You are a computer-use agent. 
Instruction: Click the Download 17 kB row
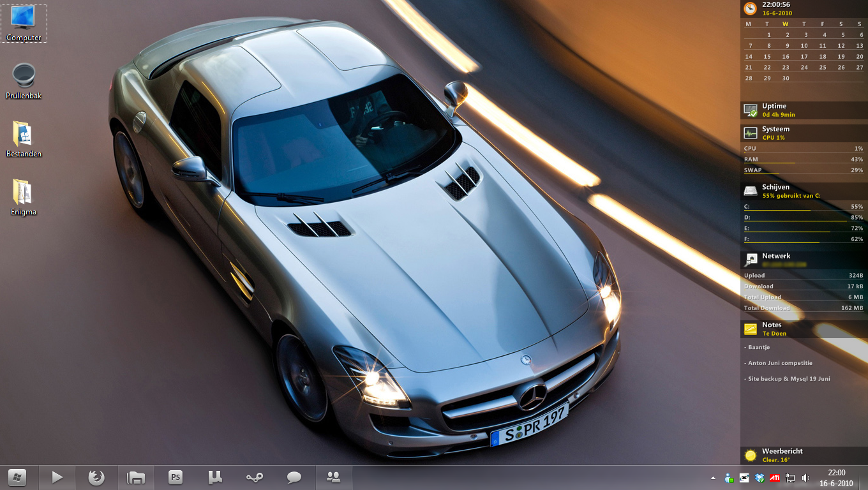pyautogui.click(x=804, y=286)
